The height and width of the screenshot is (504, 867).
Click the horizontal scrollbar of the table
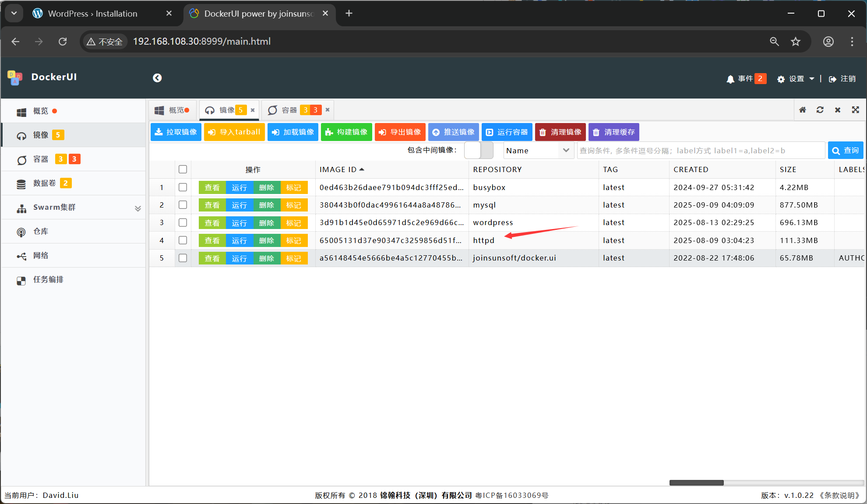click(x=697, y=483)
